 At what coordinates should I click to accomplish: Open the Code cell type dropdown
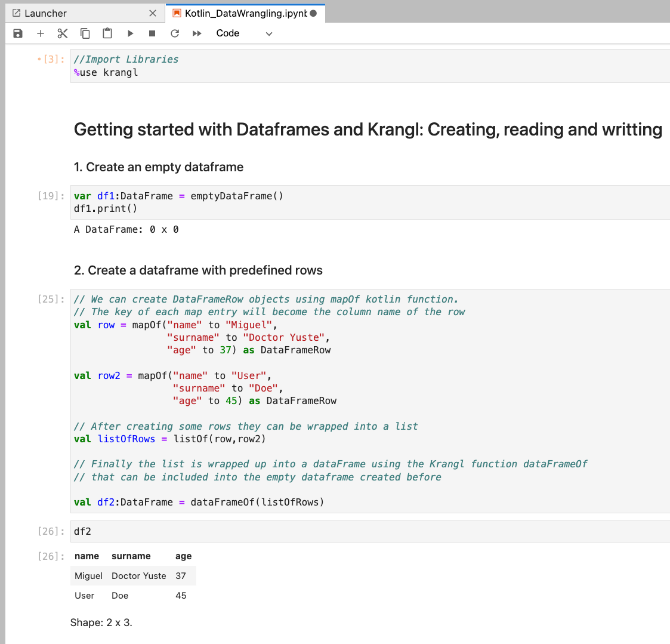point(244,33)
